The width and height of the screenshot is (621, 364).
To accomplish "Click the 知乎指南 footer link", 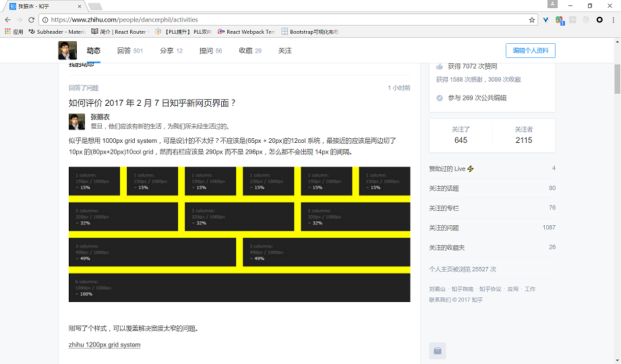I will [462, 289].
